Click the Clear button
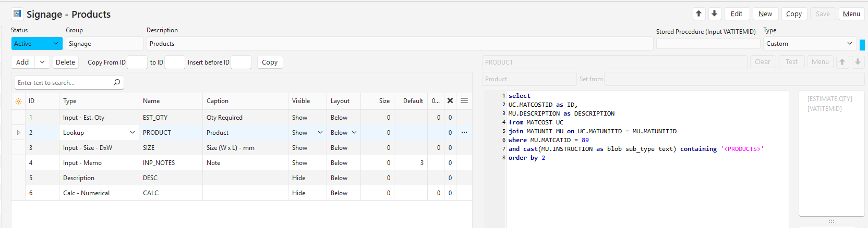868x228 pixels. pyautogui.click(x=763, y=62)
